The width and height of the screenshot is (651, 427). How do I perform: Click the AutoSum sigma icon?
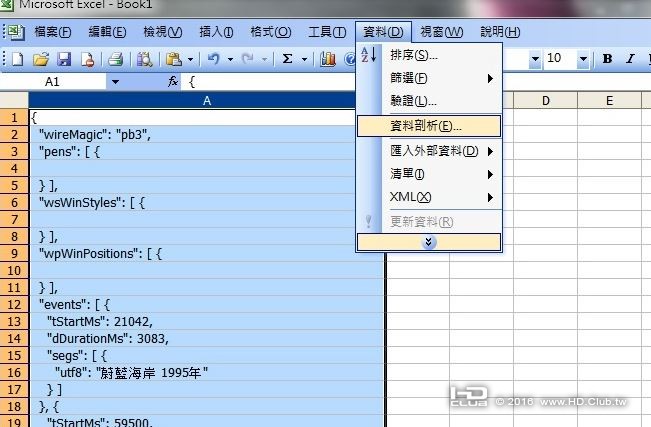click(x=287, y=59)
